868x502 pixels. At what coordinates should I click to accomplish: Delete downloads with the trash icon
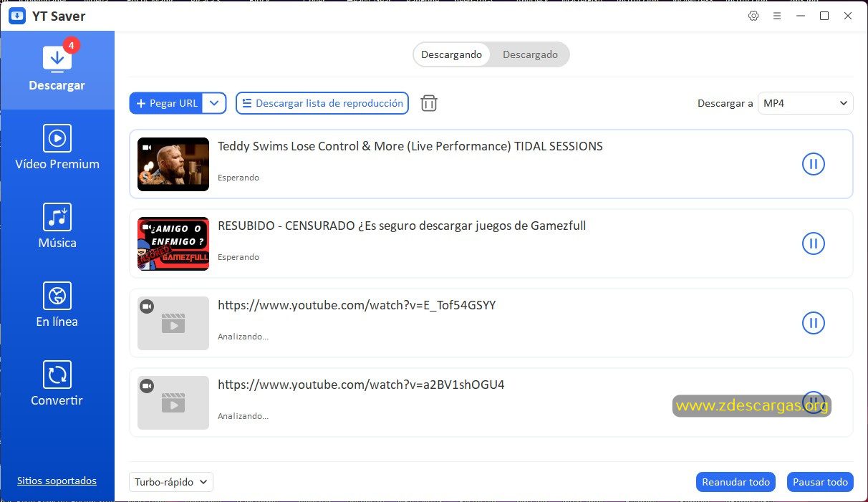pyautogui.click(x=429, y=103)
